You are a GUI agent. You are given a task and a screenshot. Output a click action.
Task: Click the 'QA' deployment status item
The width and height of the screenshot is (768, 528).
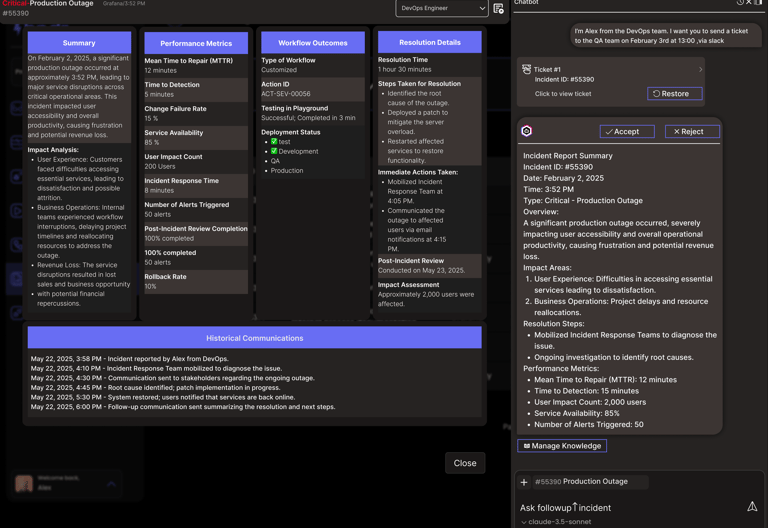coord(275,161)
